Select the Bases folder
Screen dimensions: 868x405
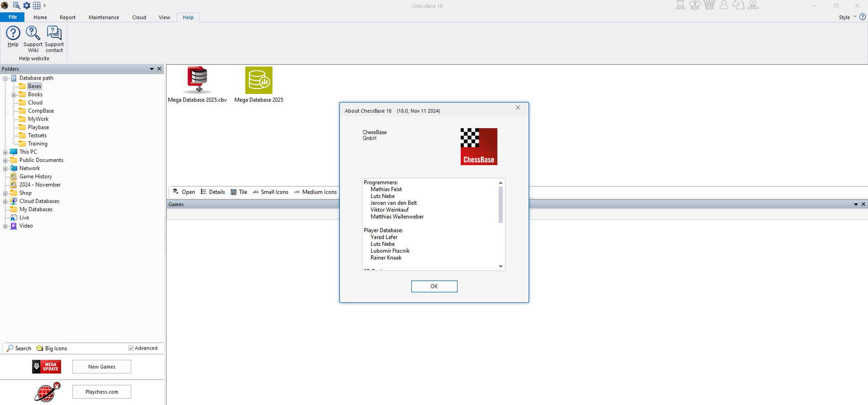34,86
